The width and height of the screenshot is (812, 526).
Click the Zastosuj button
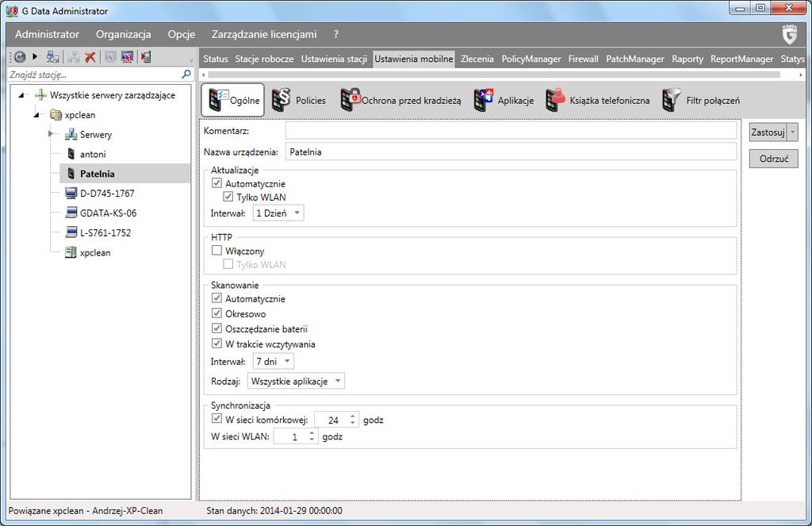tap(768, 132)
